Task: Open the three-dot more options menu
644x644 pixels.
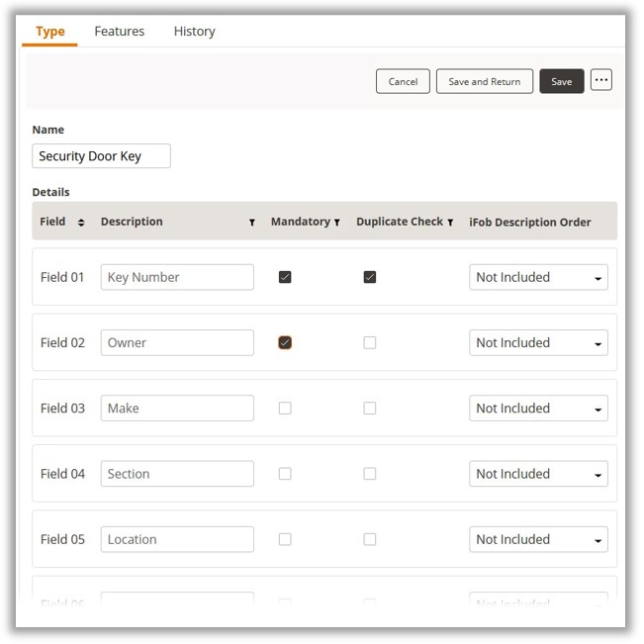Action: click(600, 80)
